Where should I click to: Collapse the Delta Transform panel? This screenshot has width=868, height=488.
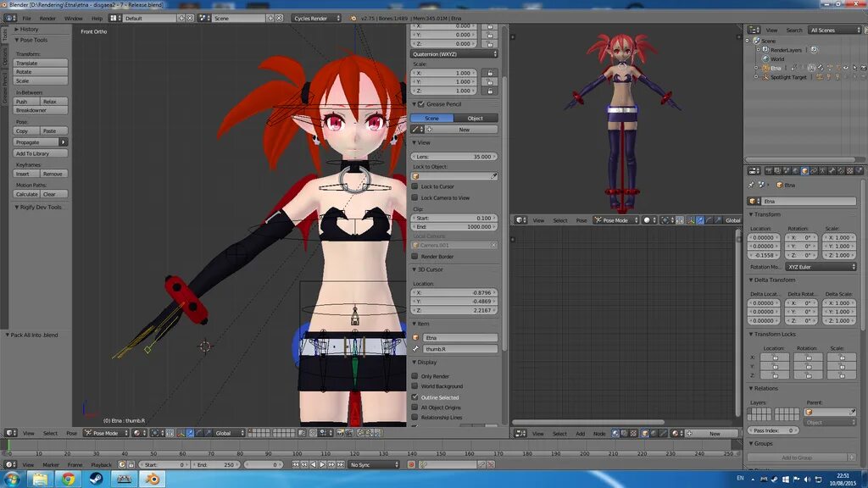click(751, 280)
